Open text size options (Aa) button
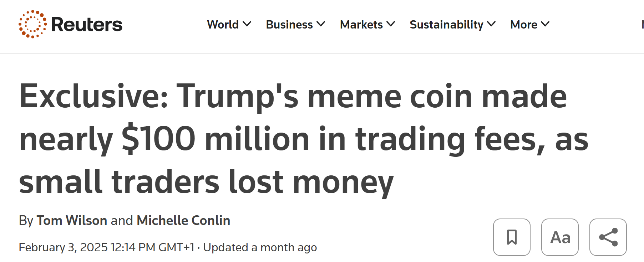 (x=560, y=237)
